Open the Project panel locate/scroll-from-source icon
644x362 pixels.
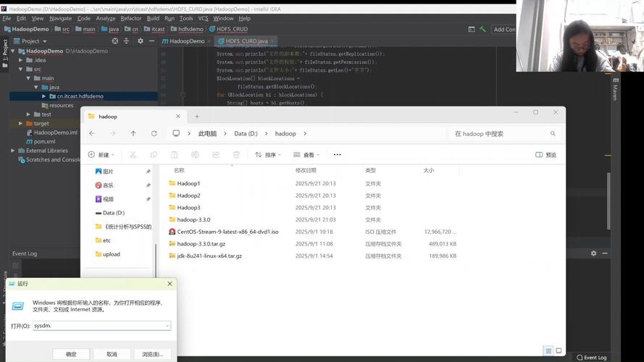[115, 41]
